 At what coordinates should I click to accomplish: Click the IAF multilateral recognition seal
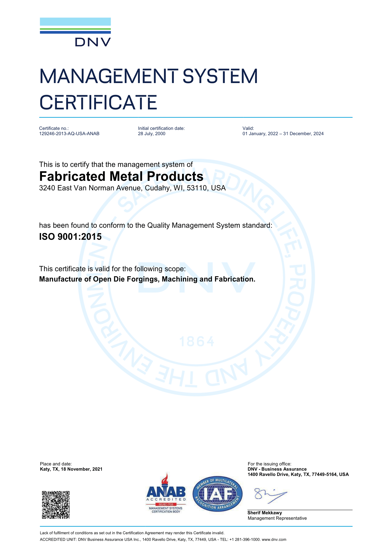218,494
